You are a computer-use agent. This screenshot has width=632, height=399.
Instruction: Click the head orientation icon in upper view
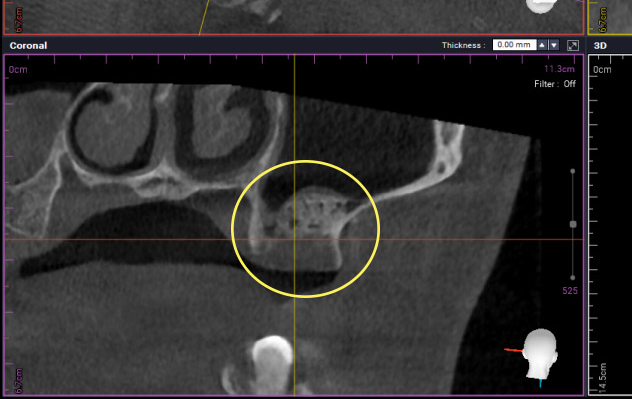point(542,6)
